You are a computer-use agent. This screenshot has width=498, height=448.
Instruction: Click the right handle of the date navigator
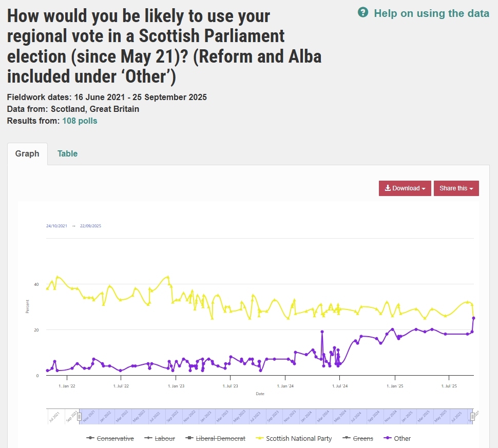[472, 417]
